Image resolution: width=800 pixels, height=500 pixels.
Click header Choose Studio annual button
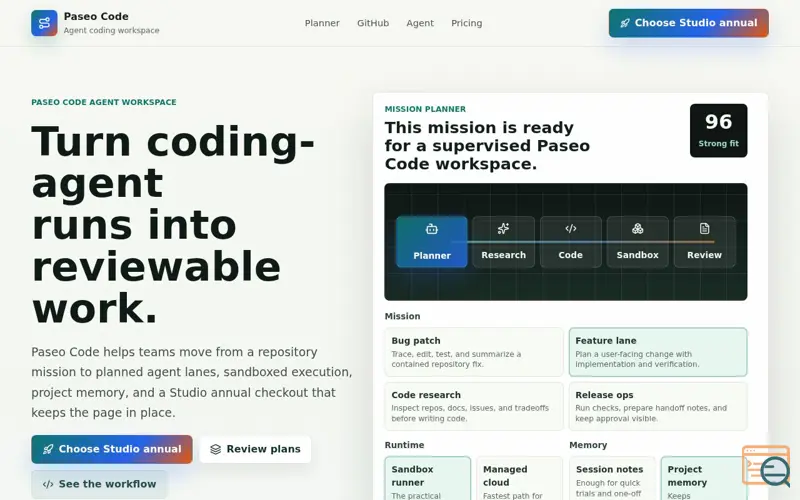(688, 23)
